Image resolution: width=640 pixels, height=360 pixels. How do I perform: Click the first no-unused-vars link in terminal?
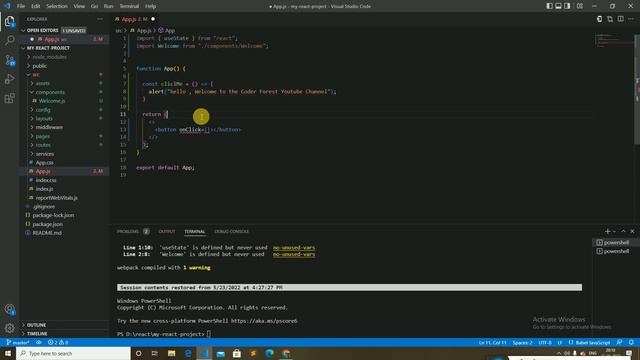coord(294,247)
